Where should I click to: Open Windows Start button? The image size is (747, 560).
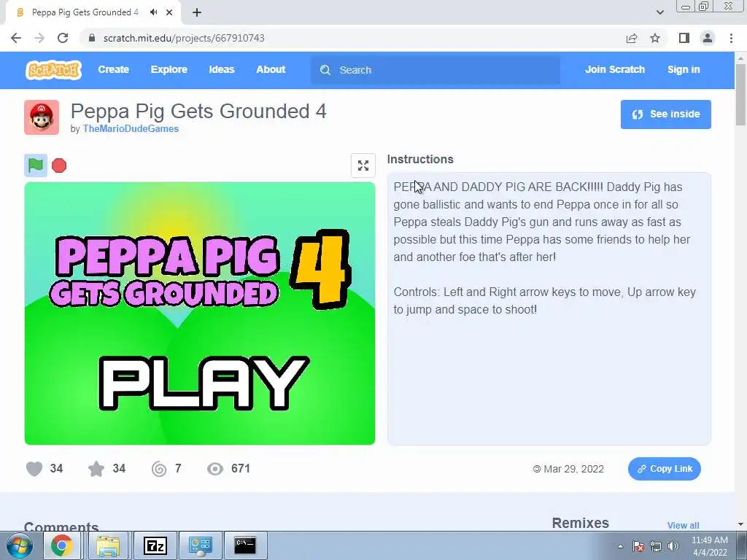point(20,545)
